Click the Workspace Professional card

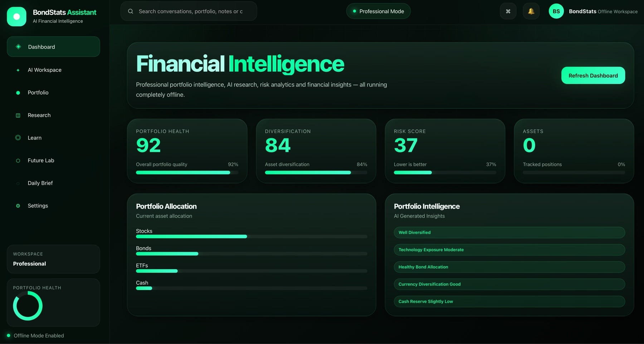[x=53, y=259]
